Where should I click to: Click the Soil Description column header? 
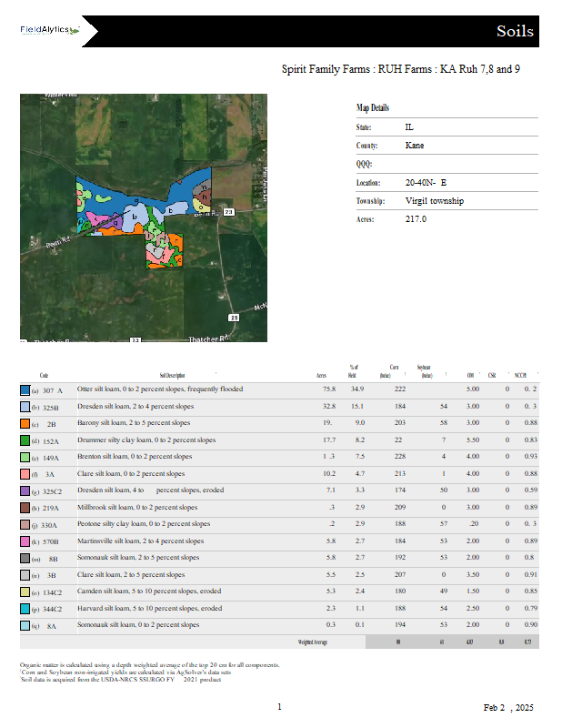click(x=172, y=375)
